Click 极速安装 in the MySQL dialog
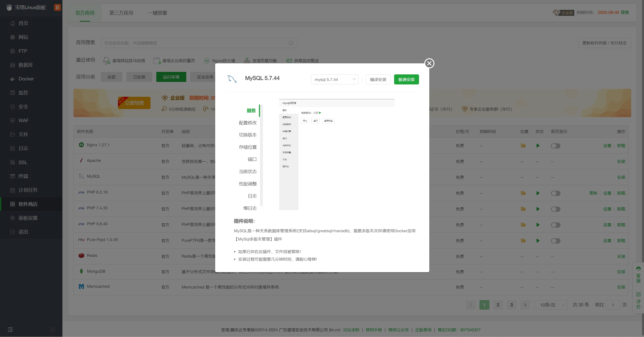 406,79
